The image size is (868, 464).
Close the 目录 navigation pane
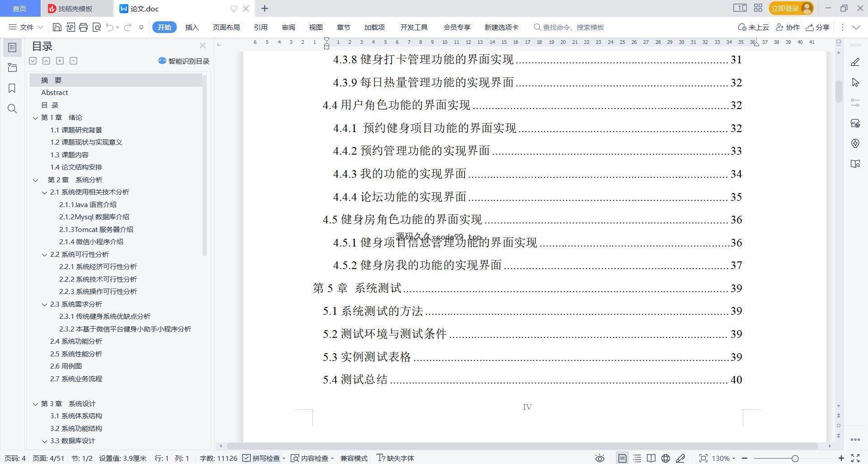pyautogui.click(x=203, y=46)
